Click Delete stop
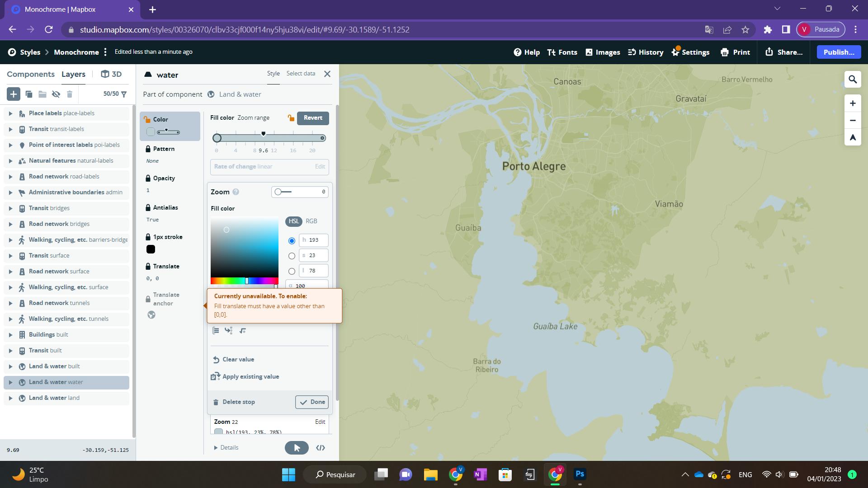 pos(234,402)
